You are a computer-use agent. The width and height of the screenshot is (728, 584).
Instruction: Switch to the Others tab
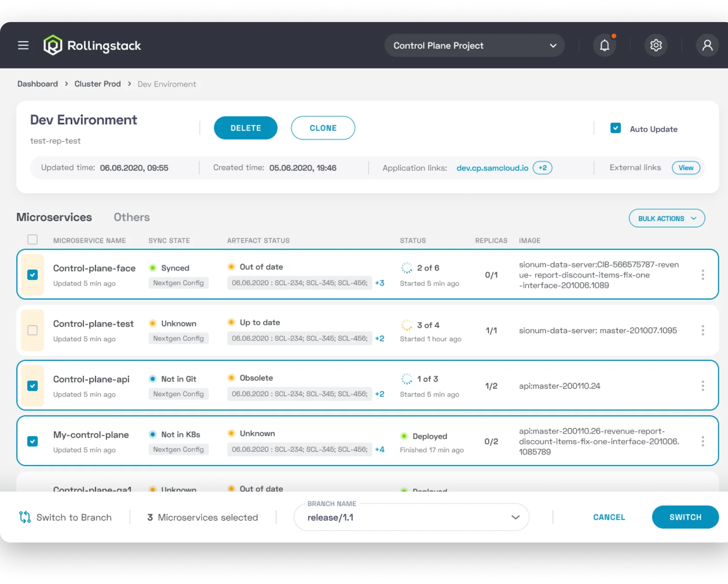132,217
